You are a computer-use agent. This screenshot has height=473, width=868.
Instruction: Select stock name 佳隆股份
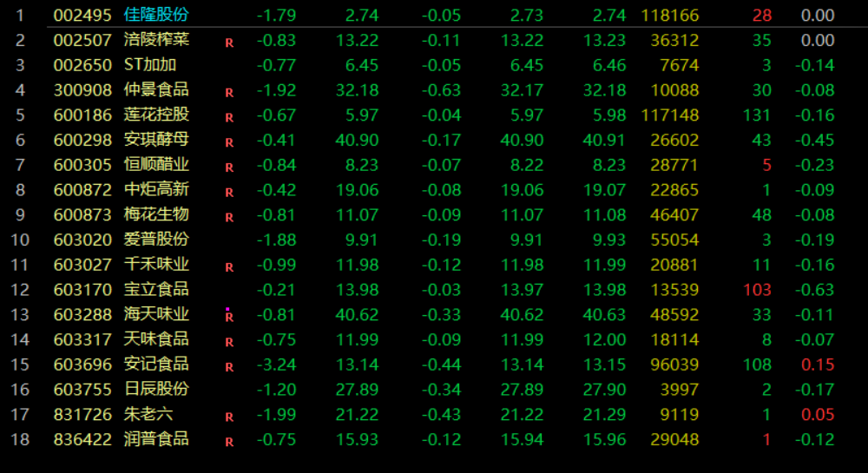[156, 15]
